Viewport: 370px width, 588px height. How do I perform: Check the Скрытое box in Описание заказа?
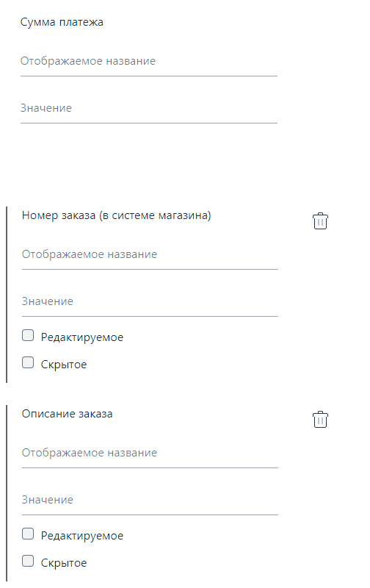click(x=28, y=561)
